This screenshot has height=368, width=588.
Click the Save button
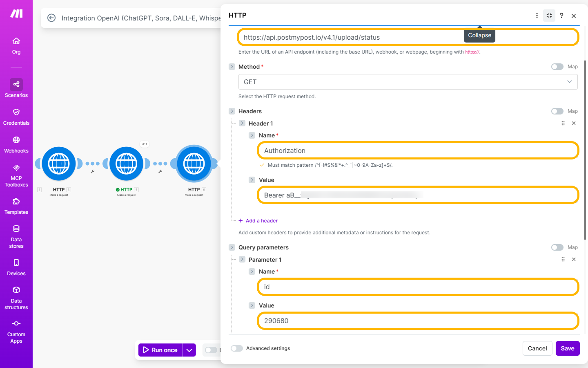567,348
